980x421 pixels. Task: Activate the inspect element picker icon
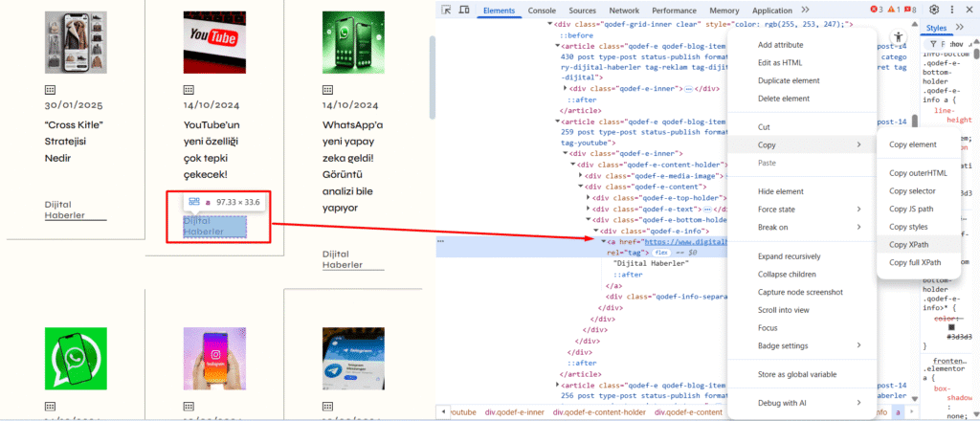point(448,11)
